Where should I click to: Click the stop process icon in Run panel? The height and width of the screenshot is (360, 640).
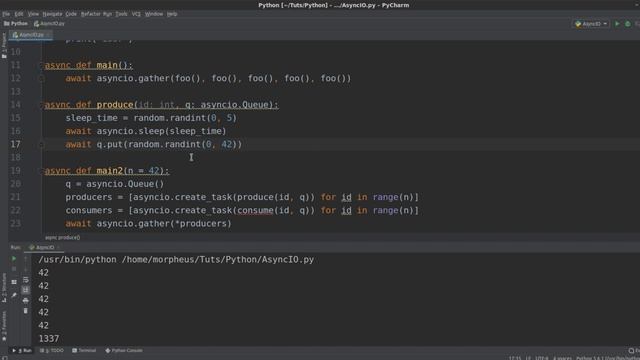[14, 269]
